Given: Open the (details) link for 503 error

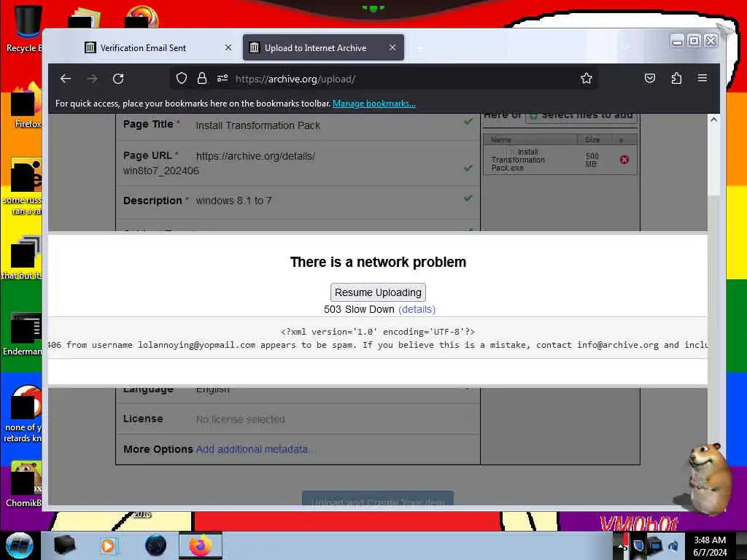Looking at the screenshot, I should coord(417,309).
